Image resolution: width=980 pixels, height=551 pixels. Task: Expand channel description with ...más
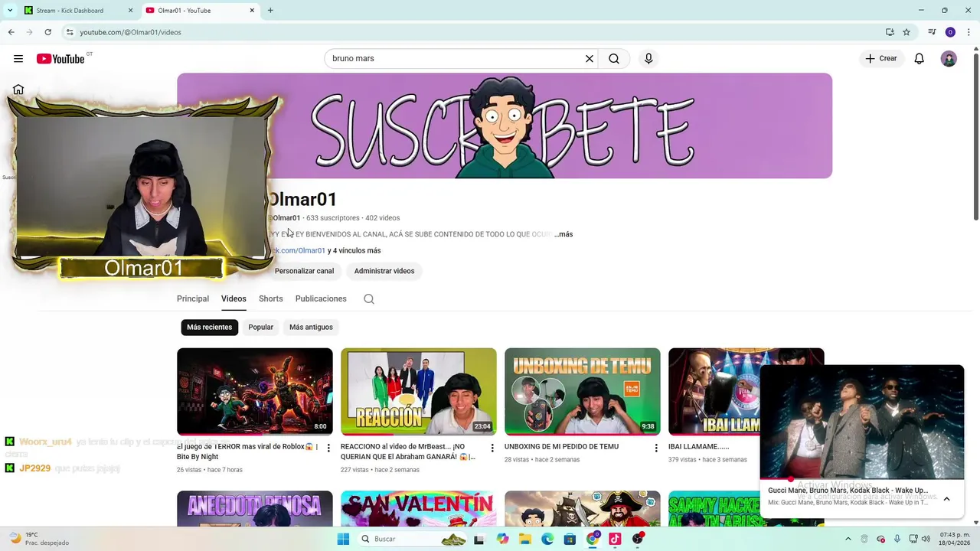564,234
